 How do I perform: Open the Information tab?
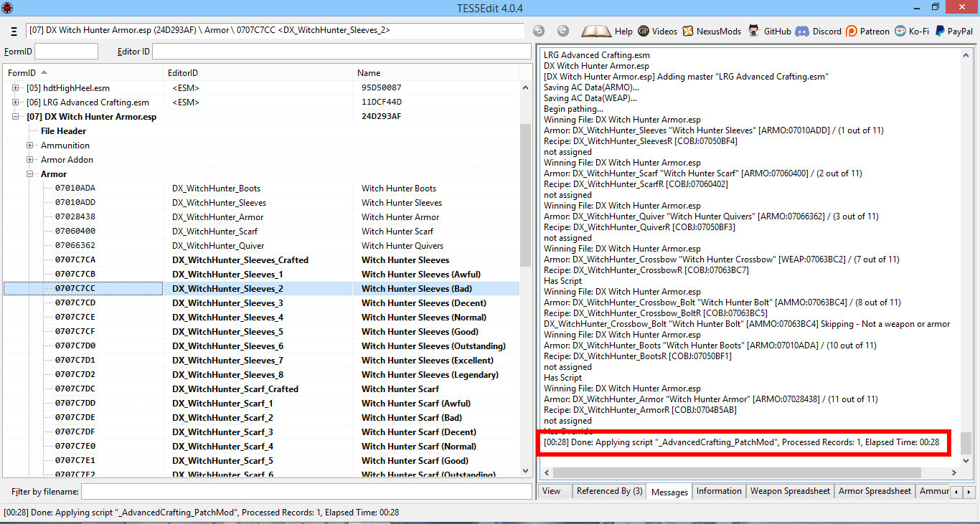click(x=719, y=491)
